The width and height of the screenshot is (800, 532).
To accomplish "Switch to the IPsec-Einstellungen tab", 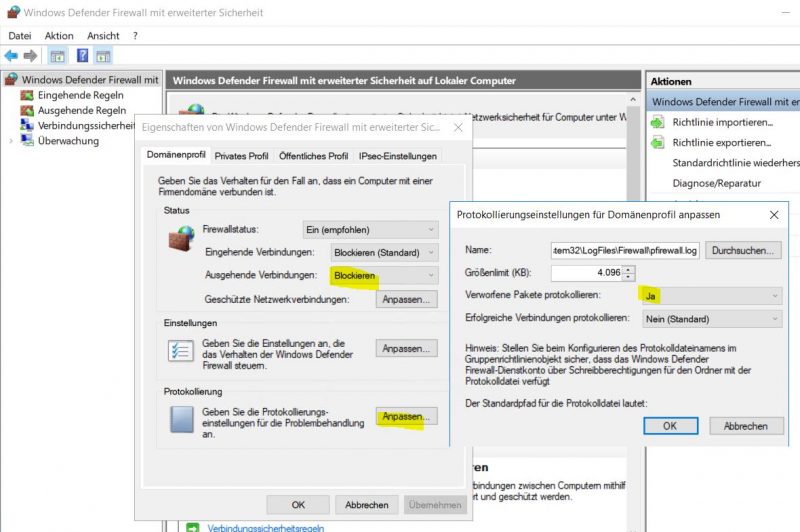I will click(397, 156).
